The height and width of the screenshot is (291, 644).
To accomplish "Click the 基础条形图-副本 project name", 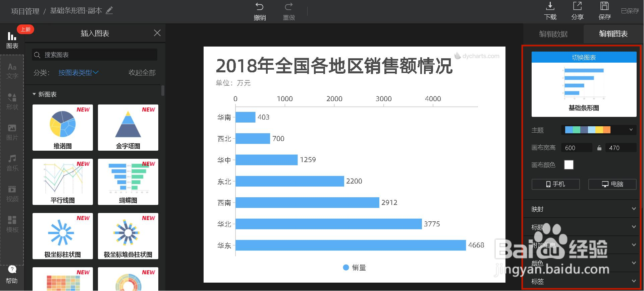I will click(x=76, y=11).
